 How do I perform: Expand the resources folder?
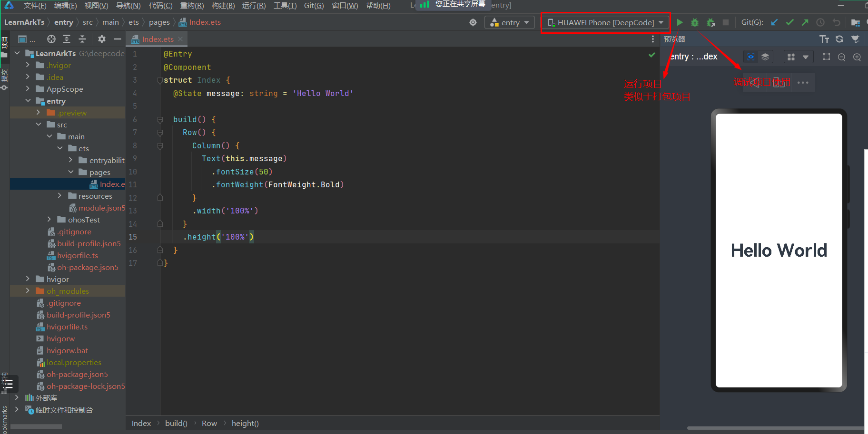[59, 196]
